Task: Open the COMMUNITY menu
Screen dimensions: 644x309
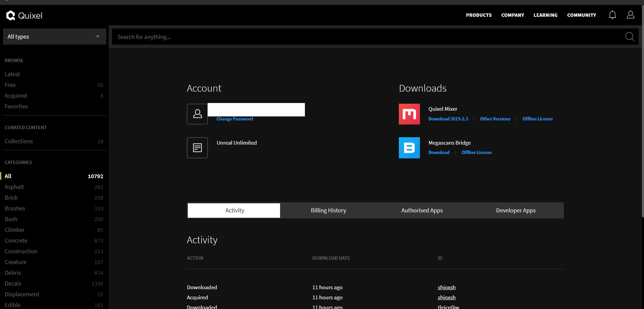Action: point(582,15)
